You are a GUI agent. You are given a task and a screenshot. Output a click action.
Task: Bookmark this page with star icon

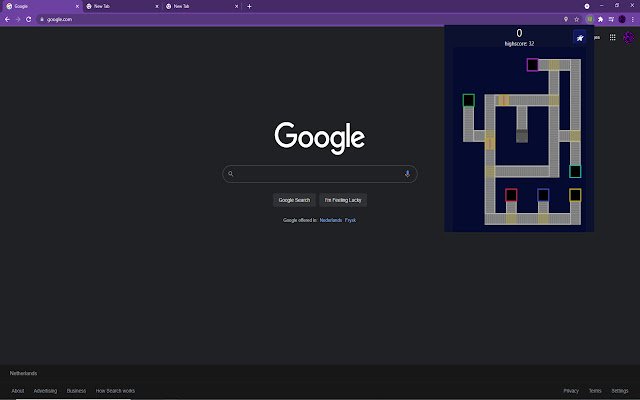[577, 19]
